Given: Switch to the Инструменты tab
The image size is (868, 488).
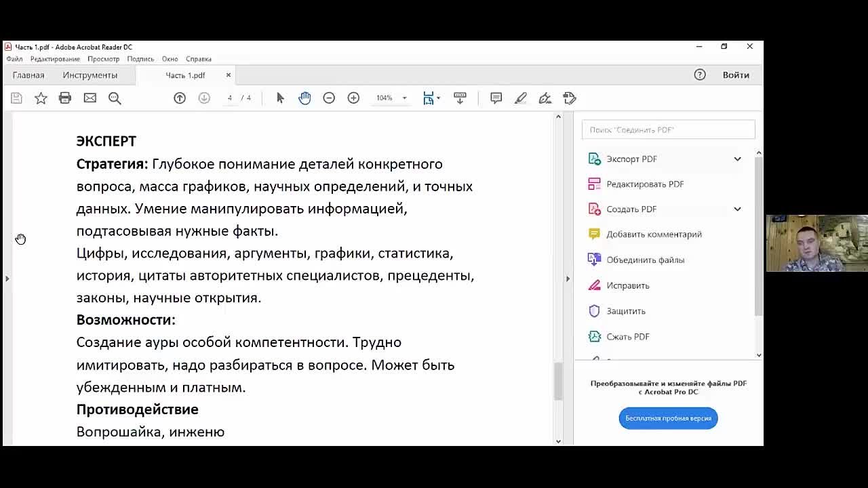Looking at the screenshot, I should pos(90,75).
